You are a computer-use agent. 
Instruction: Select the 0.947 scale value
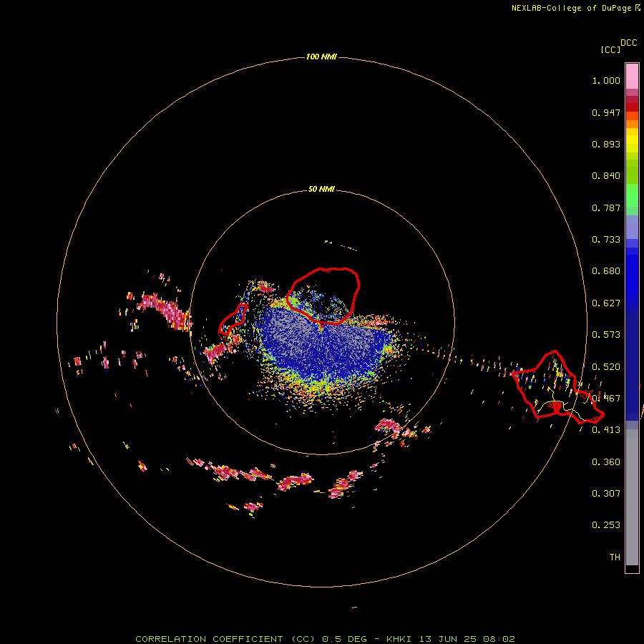[606, 112]
